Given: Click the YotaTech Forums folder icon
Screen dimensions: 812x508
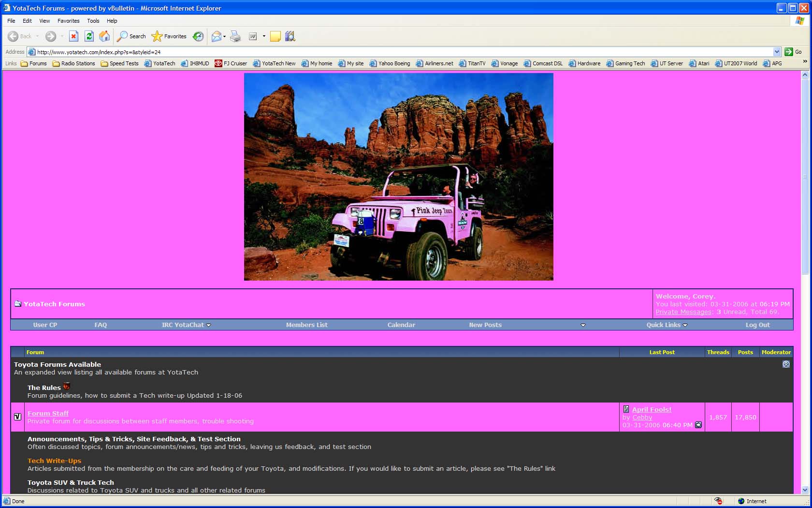Looking at the screenshot, I should (x=18, y=304).
